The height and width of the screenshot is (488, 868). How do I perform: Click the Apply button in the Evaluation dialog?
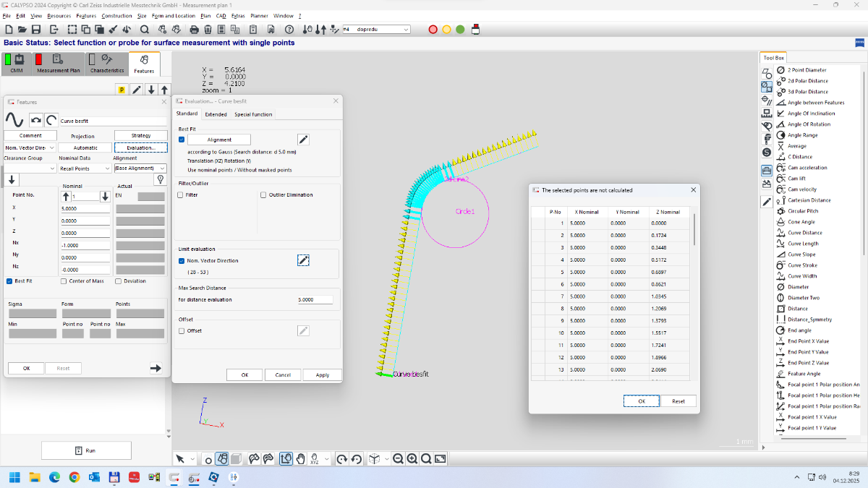click(322, 374)
